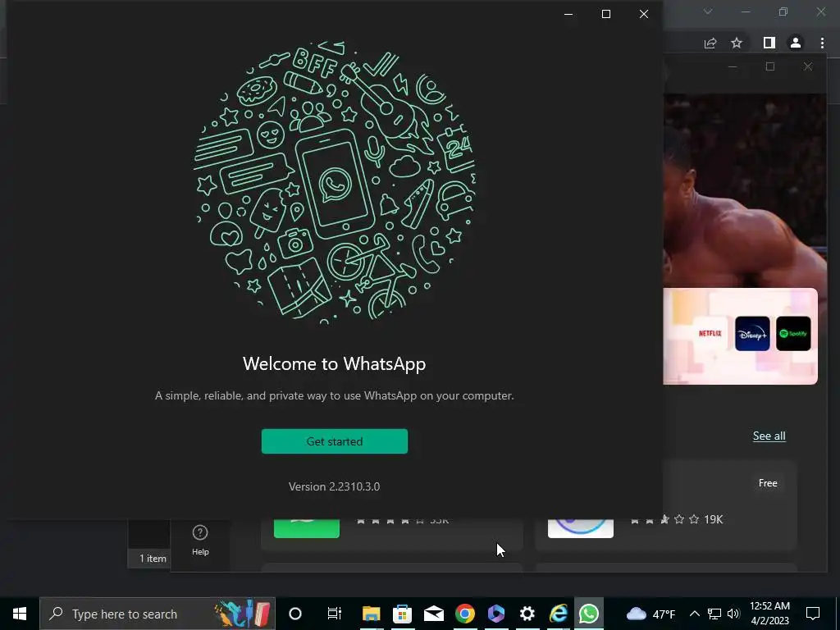Open the network status tray icon

click(x=714, y=614)
